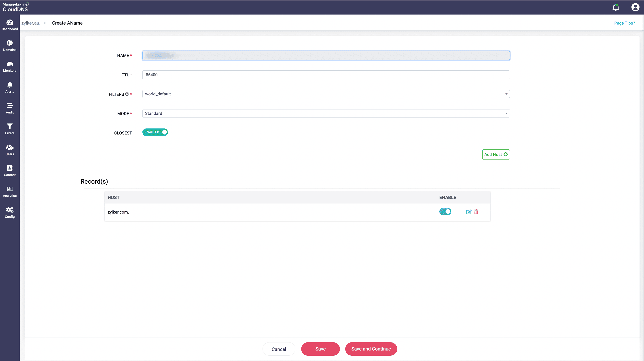Expand the FILTERS world_default dropdown
The width and height of the screenshot is (644, 361).
(326, 94)
